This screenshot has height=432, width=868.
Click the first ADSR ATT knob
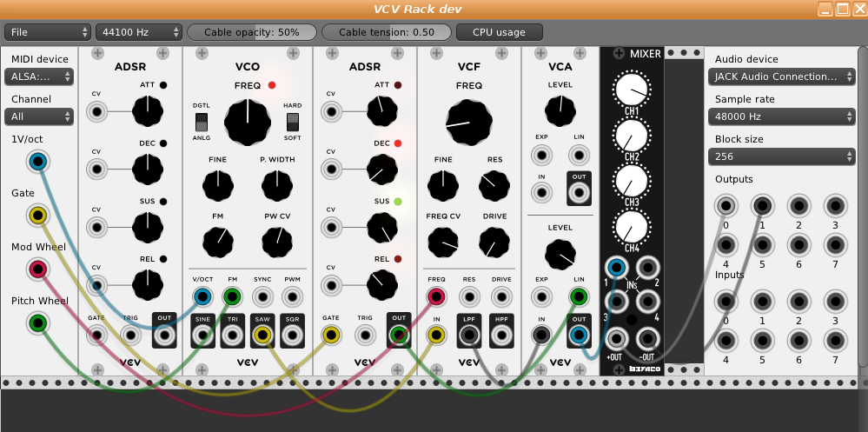[148, 110]
